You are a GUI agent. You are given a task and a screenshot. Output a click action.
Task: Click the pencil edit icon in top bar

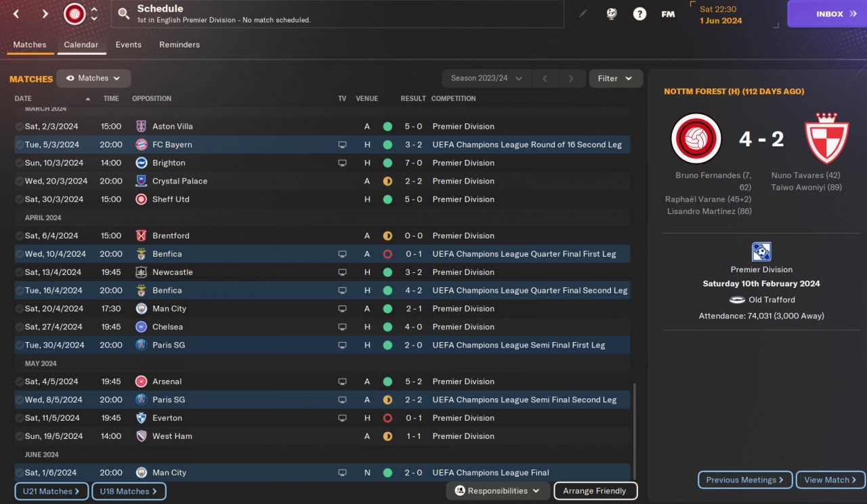[x=583, y=14]
